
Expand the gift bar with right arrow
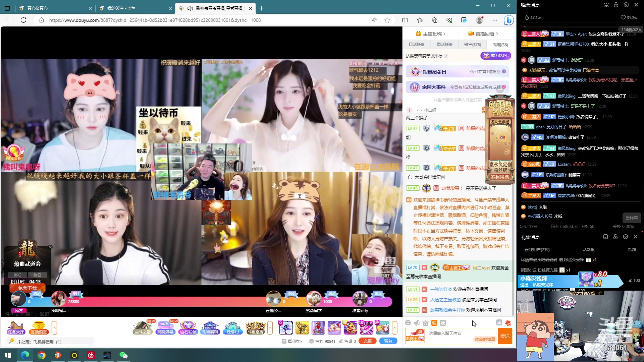coord(395,327)
